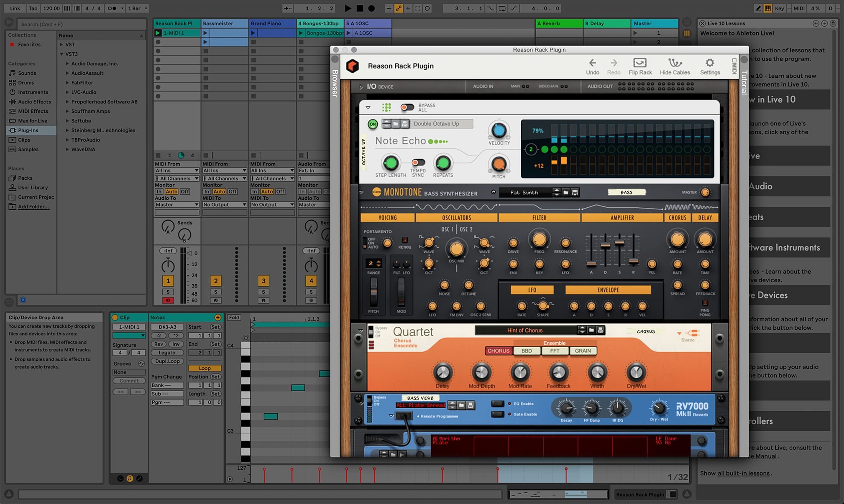Expand the FabFilter folder
Viewport: 844px width, 504px height.
click(x=67, y=83)
